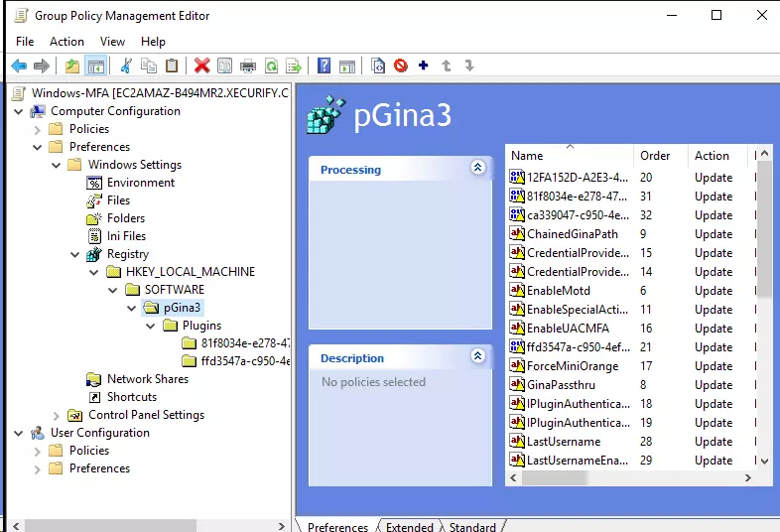Click the Move up arrow icon
This screenshot has width=780, height=532.
tap(447, 66)
